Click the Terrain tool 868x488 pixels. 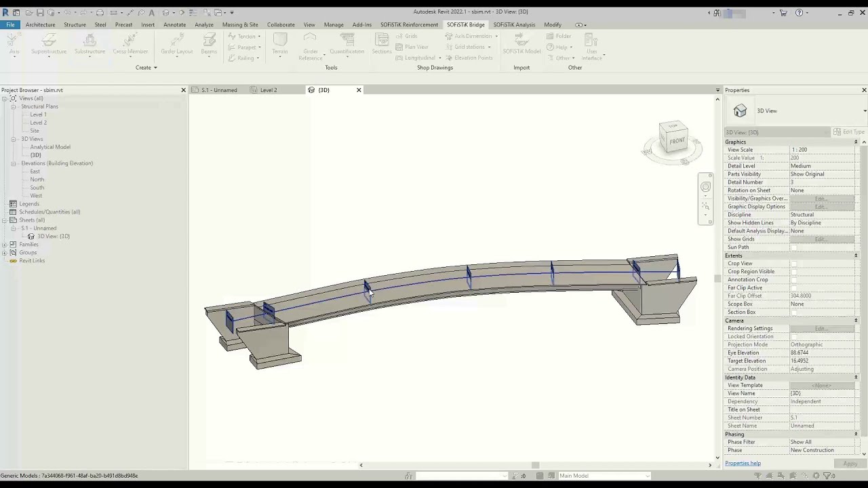click(280, 44)
